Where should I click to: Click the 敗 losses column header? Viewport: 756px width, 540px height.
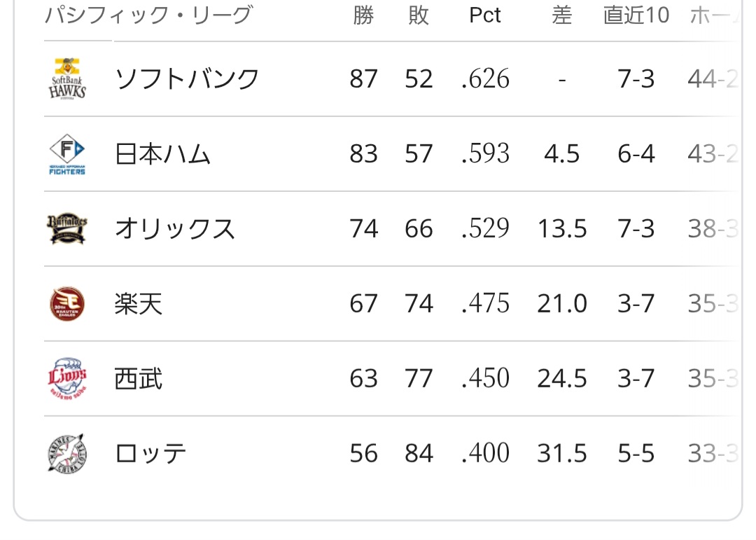click(419, 15)
